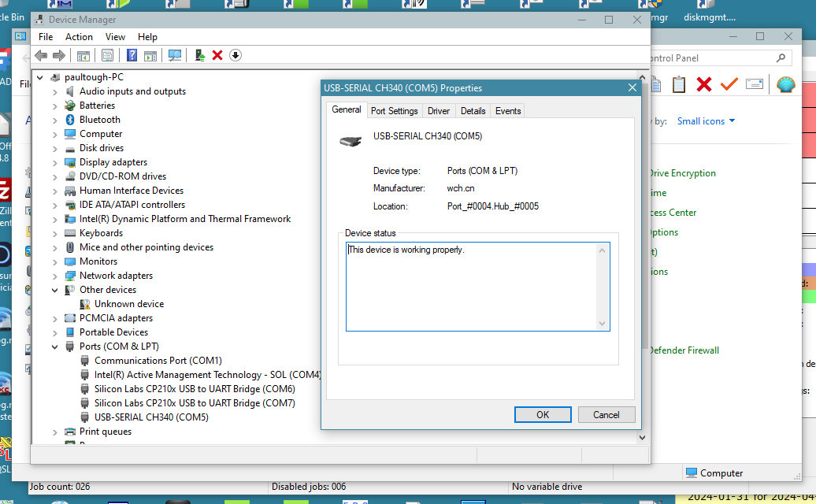Open the Small icons view-by dropdown
The image size is (816, 504).
point(706,121)
